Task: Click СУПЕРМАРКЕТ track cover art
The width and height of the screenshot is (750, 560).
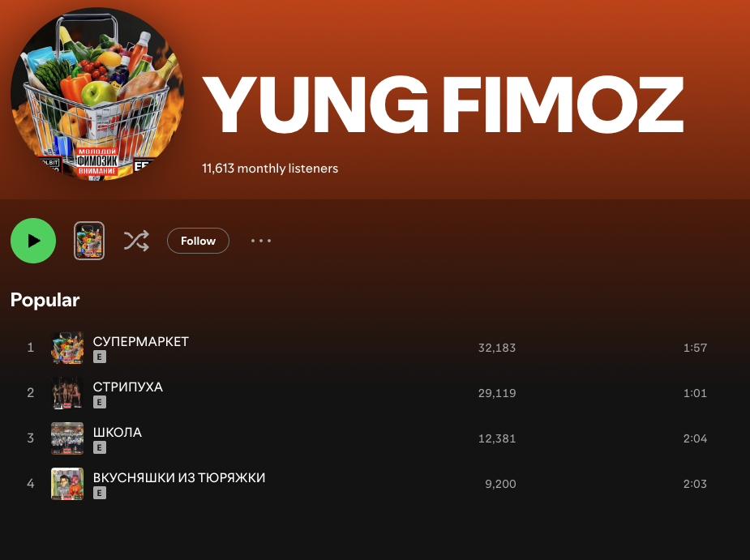Action: click(x=67, y=348)
